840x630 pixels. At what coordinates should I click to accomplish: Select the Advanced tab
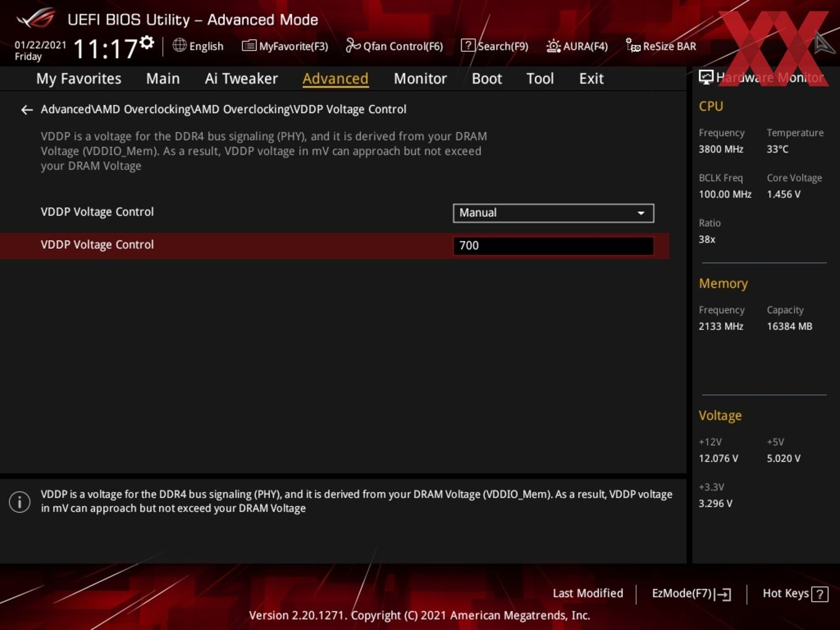point(335,79)
